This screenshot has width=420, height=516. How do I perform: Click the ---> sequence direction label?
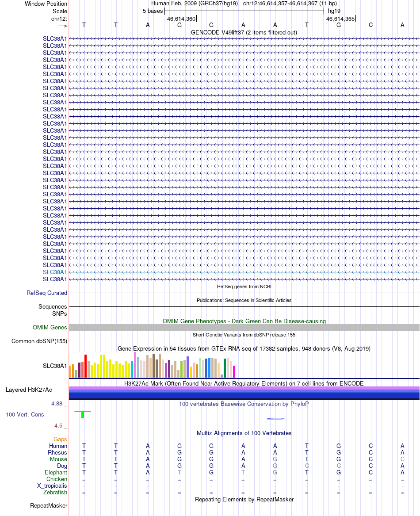pos(62,26)
